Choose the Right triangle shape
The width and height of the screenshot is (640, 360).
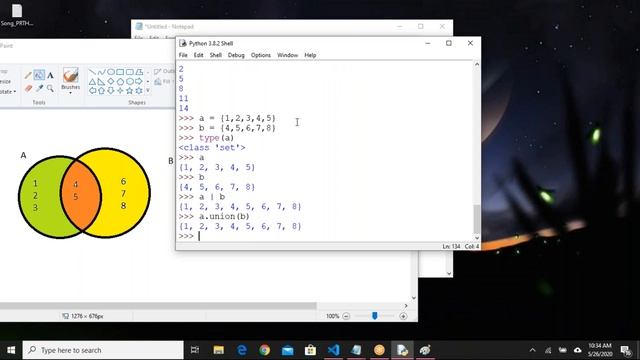pos(101,82)
